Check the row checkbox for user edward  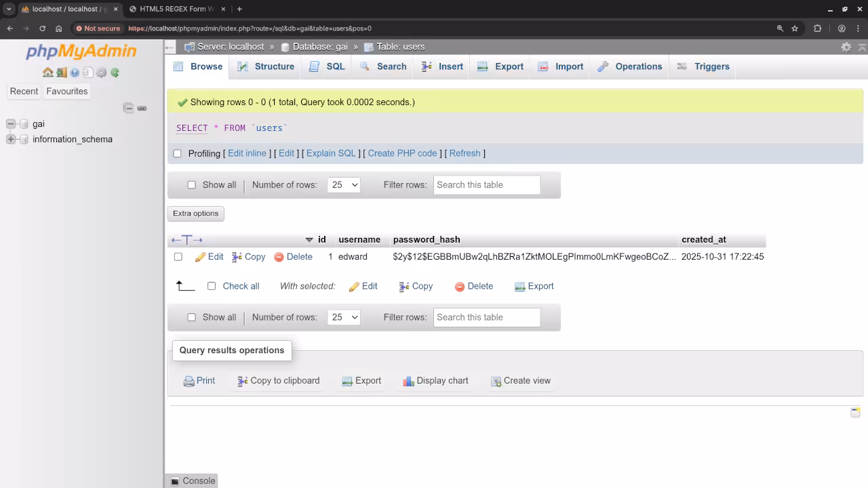pyautogui.click(x=178, y=256)
